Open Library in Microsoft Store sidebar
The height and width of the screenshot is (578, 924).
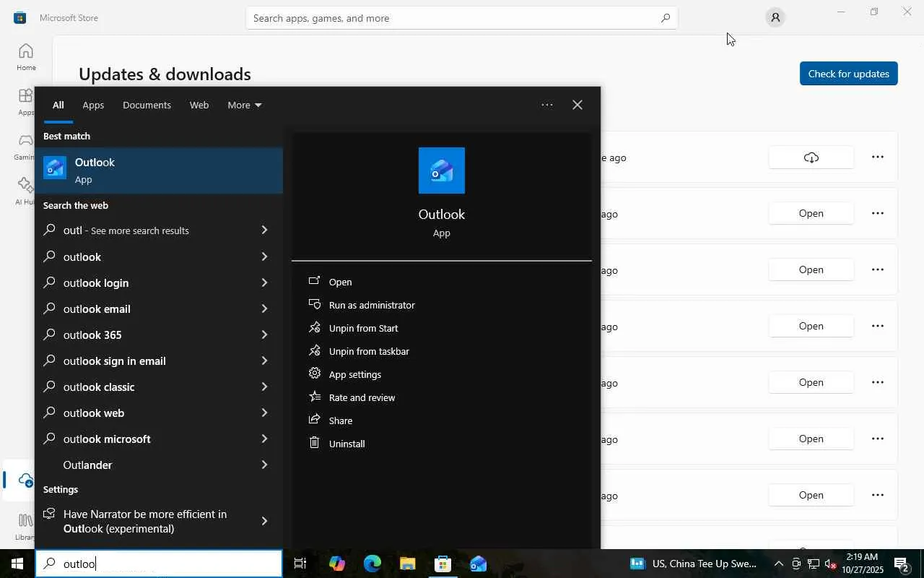[26, 526]
